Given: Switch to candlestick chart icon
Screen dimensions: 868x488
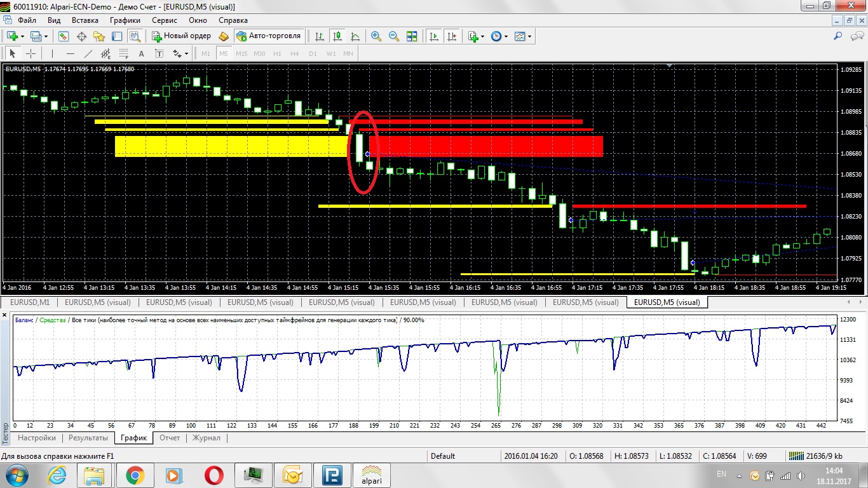Looking at the screenshot, I should [x=337, y=36].
